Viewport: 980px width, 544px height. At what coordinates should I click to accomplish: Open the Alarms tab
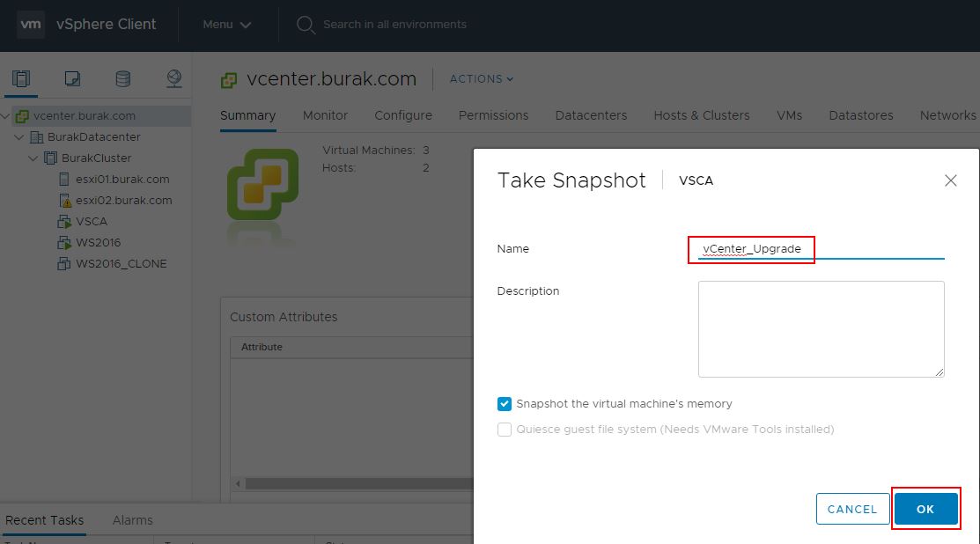click(132, 520)
